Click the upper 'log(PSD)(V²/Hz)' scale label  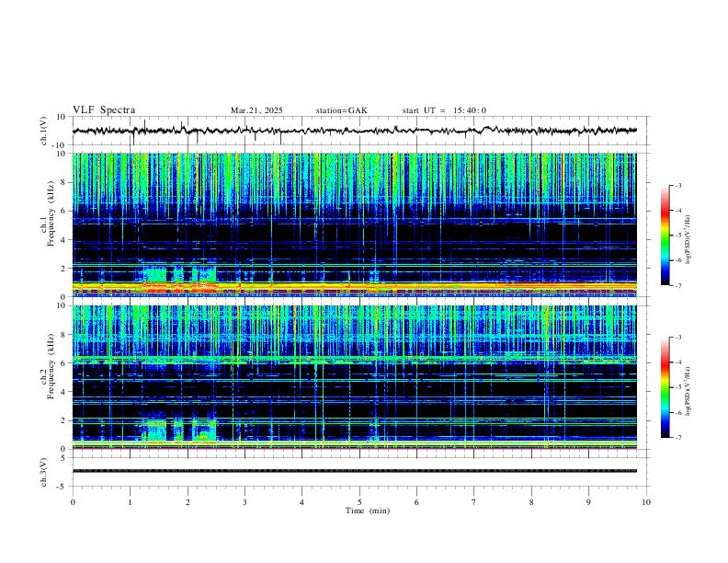click(688, 239)
